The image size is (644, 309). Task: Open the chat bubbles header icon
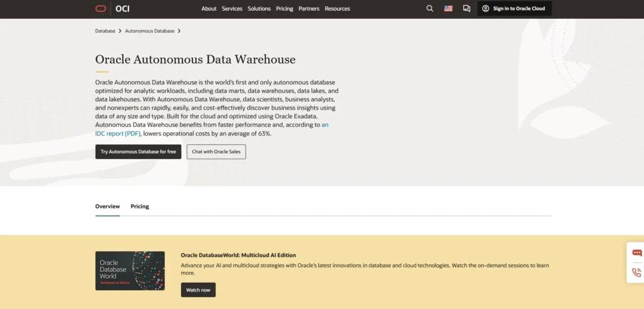467,9
